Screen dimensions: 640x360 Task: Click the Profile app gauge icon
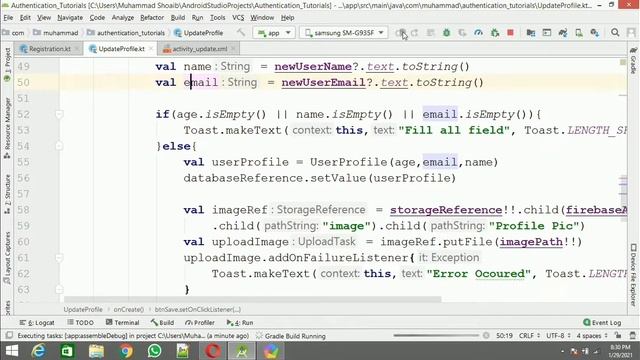(478, 33)
